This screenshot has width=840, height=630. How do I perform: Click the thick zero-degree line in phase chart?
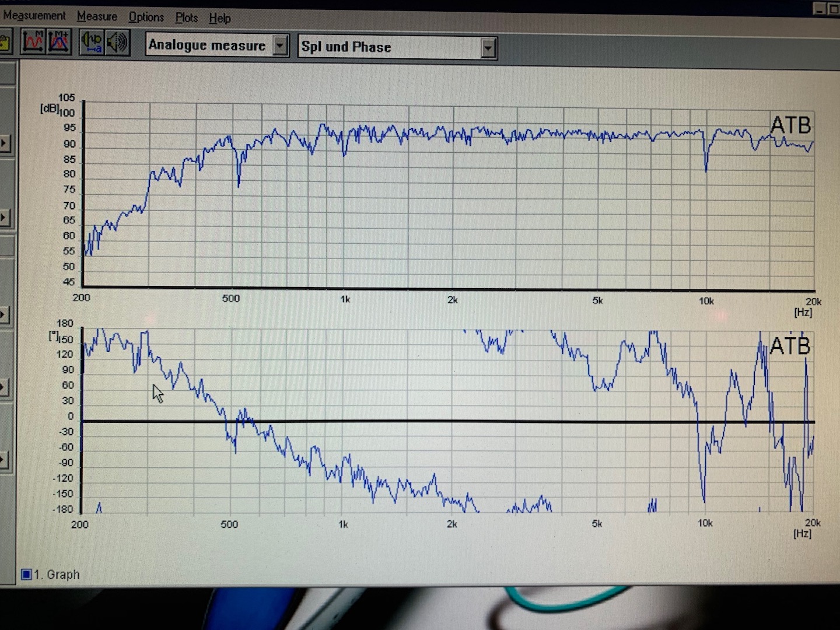point(448,421)
